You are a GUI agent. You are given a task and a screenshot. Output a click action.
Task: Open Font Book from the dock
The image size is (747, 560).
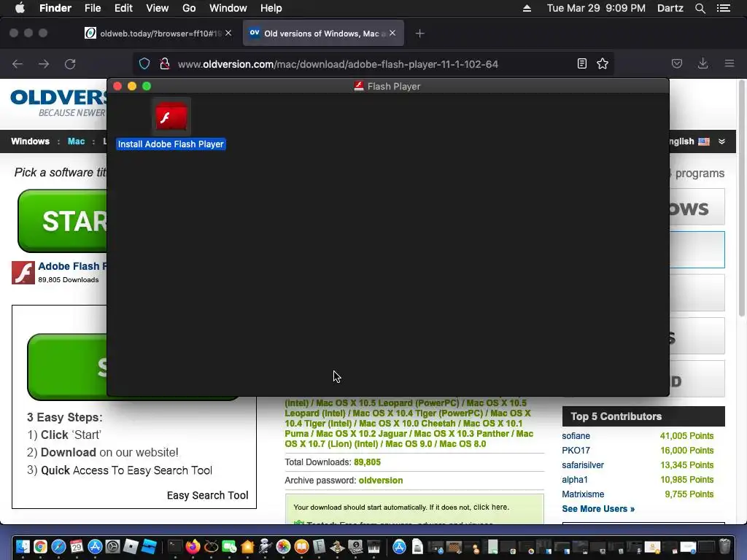(320, 546)
